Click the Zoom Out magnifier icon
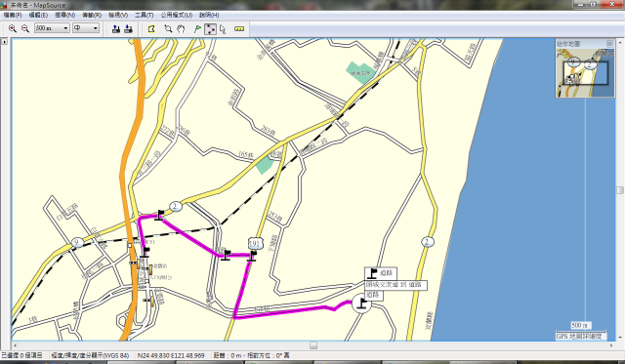 click(25, 28)
